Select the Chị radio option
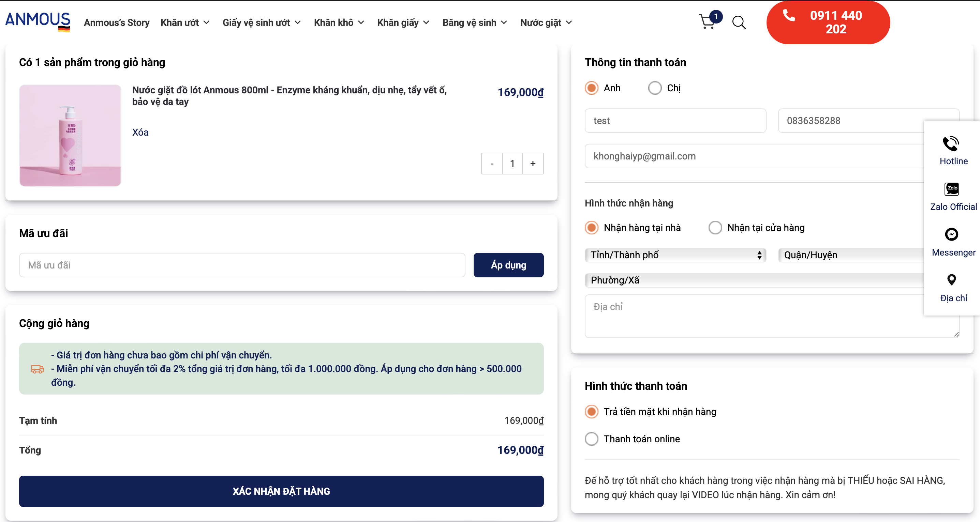The image size is (980, 522). click(x=655, y=88)
